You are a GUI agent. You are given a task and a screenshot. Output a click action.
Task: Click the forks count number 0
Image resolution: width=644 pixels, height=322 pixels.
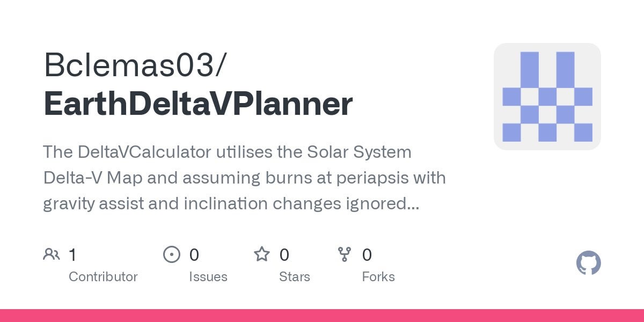367,254
